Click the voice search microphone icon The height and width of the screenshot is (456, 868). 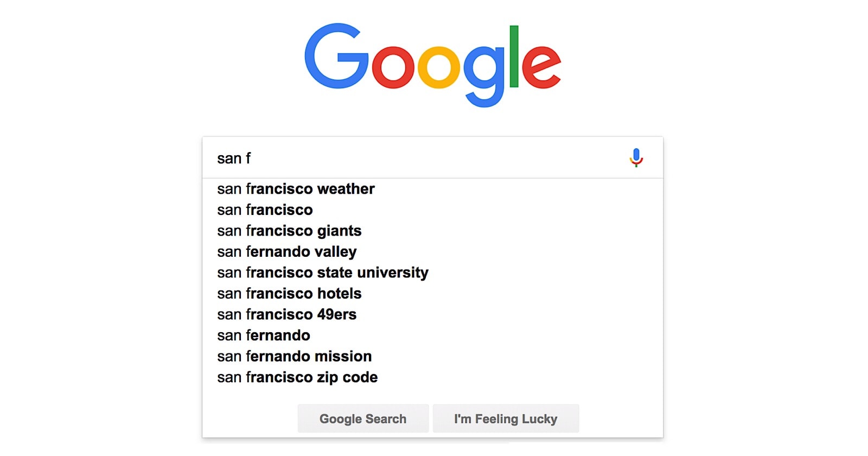pos(636,158)
